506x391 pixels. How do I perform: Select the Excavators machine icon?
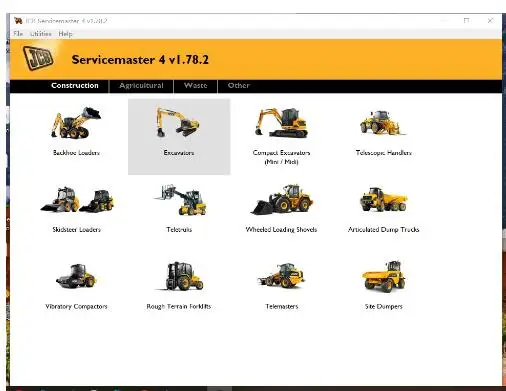tap(178, 122)
